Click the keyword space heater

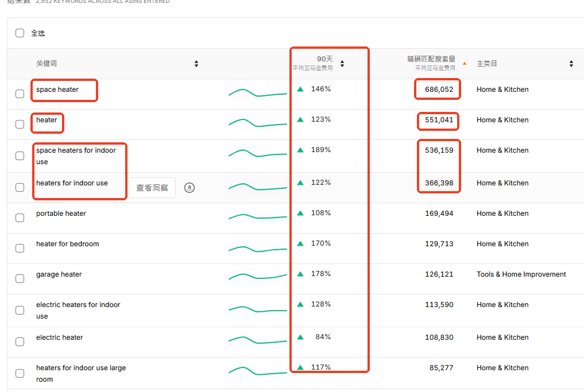[x=57, y=90]
